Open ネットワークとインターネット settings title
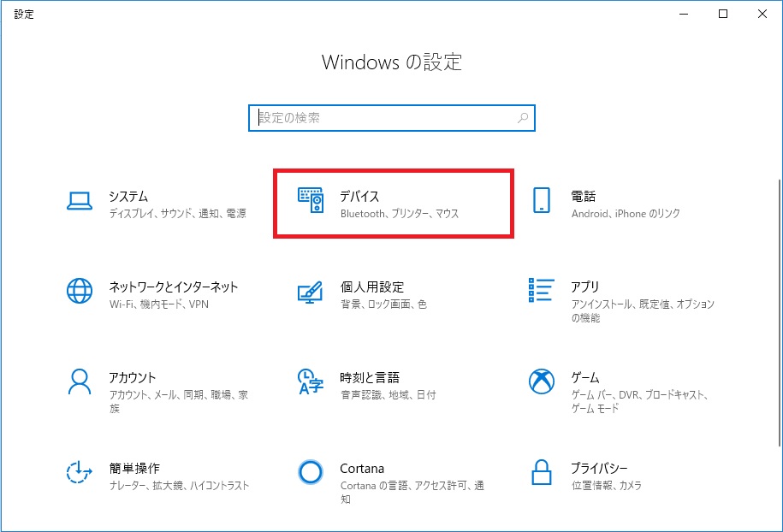Viewport: 783px width, 532px height. coord(173,287)
